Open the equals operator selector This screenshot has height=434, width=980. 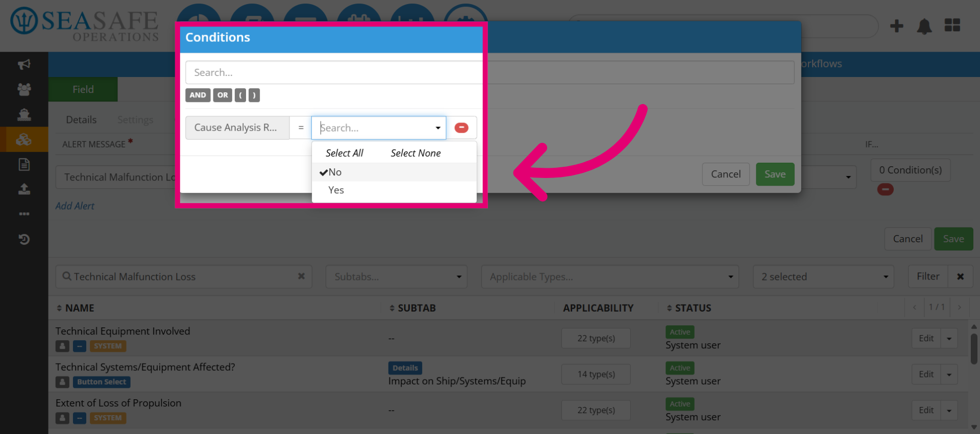tap(301, 127)
